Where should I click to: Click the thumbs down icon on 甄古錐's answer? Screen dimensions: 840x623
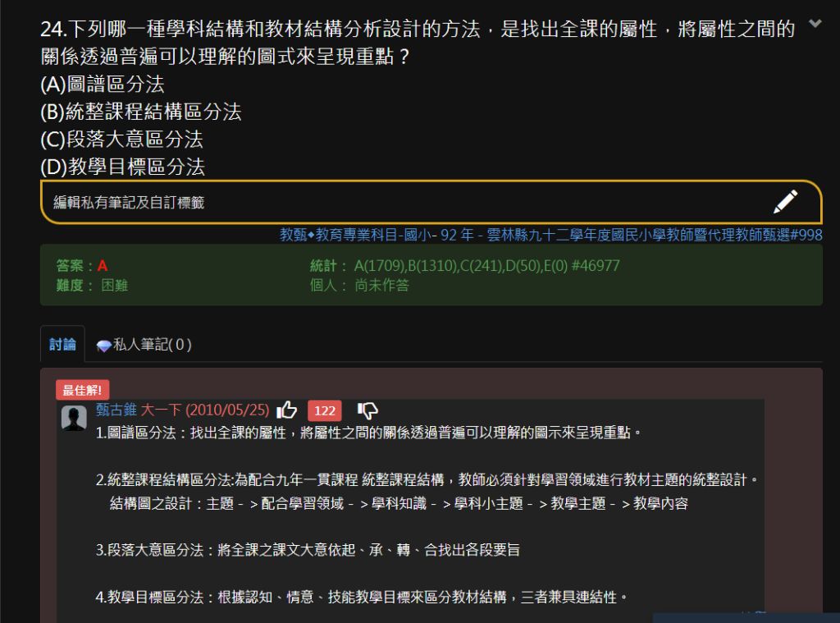click(367, 410)
